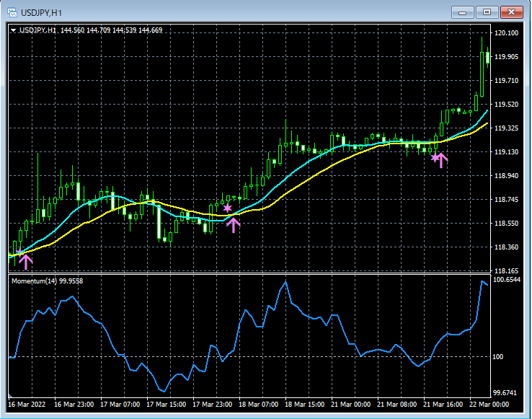Image resolution: width=532 pixels, height=419 pixels.
Task: Click the 120.100 price scale label
Action: pos(506,33)
